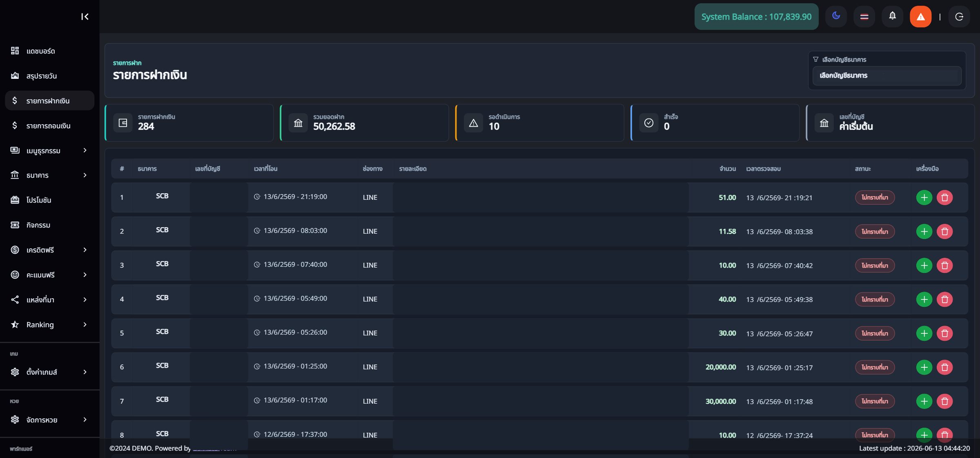Screen dimensions: 980x458
Task: Click the red trash on the 20,000.00 deposit
Action: tap(944, 367)
